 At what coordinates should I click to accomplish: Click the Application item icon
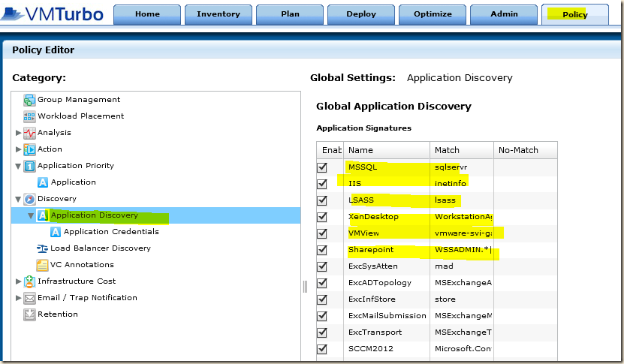click(x=43, y=182)
